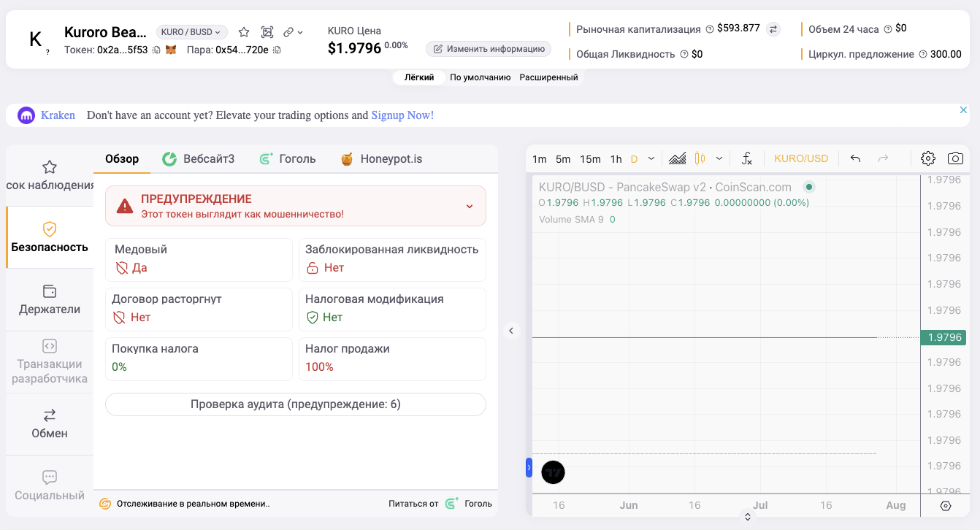Click the Покупка налога 0% value
This screenshot has width=980, height=530.
coord(119,367)
